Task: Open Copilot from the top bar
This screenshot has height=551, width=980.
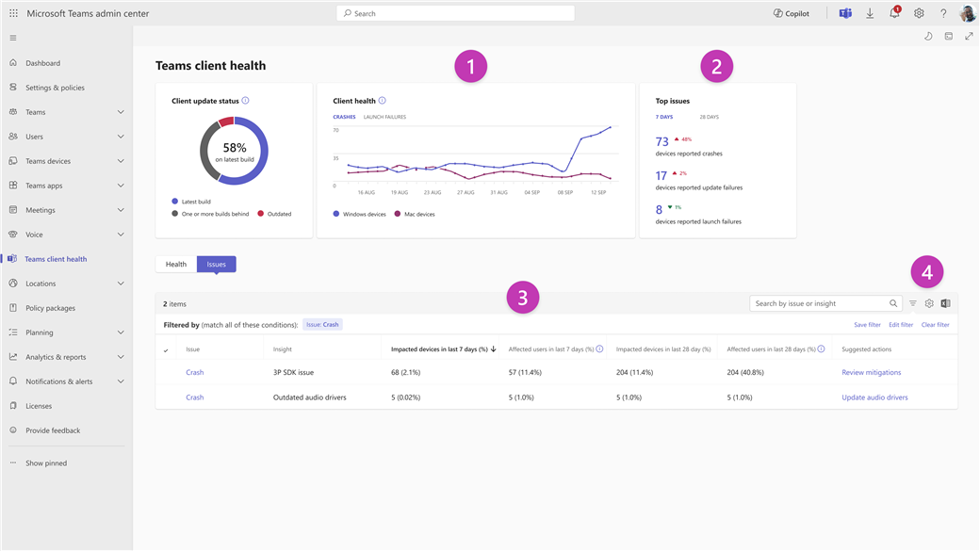Action: point(792,13)
